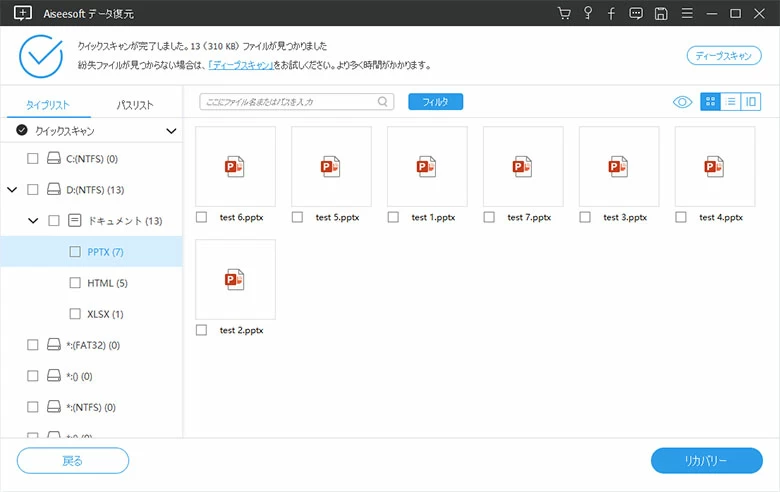This screenshot has height=492, width=780.
Task: Open the hamburger menu in title bar
Action: [686, 13]
